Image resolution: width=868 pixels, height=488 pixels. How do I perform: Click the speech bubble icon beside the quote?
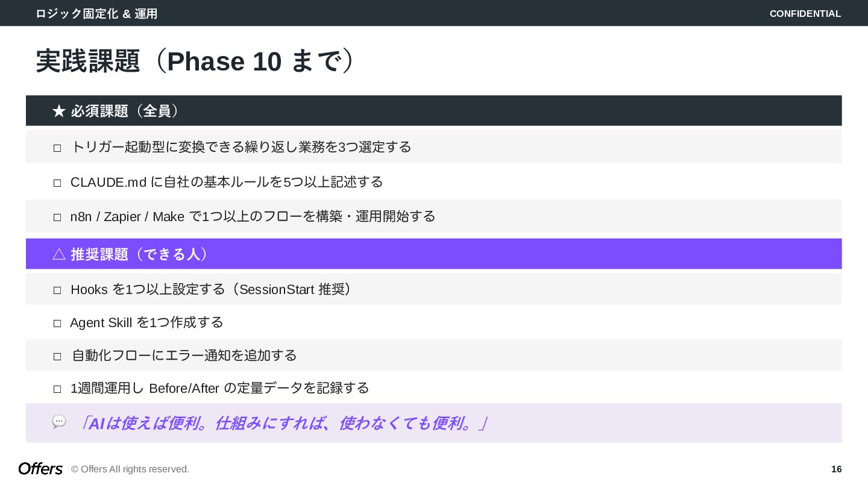pyautogui.click(x=59, y=422)
